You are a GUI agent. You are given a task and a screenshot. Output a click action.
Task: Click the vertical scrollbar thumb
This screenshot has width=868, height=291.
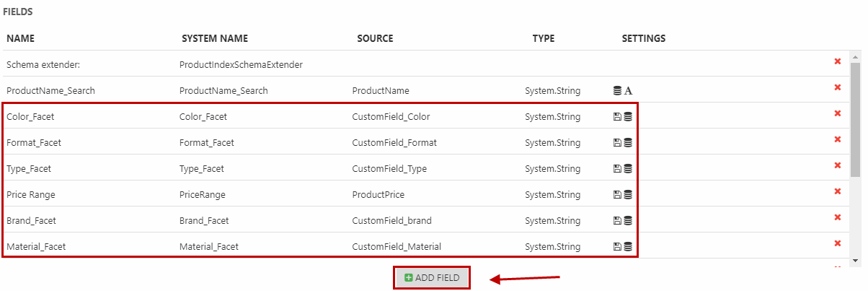(856, 119)
